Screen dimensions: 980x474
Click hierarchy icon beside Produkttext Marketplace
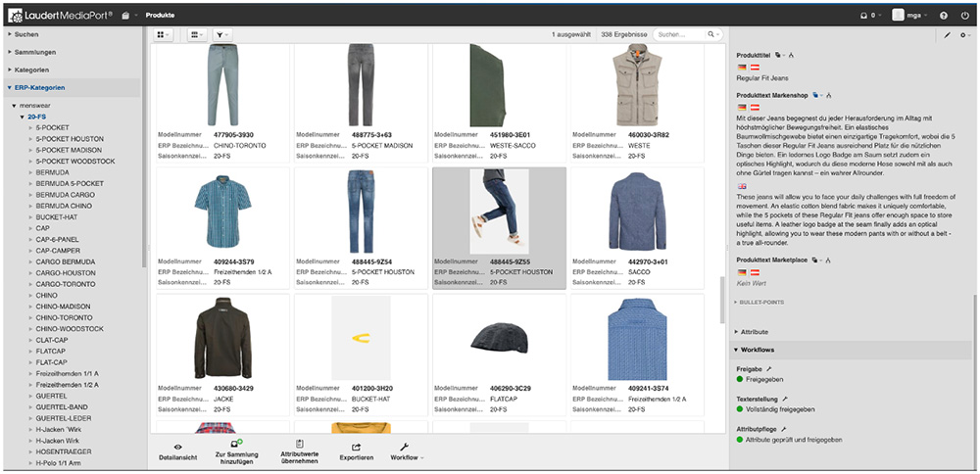[828, 260]
